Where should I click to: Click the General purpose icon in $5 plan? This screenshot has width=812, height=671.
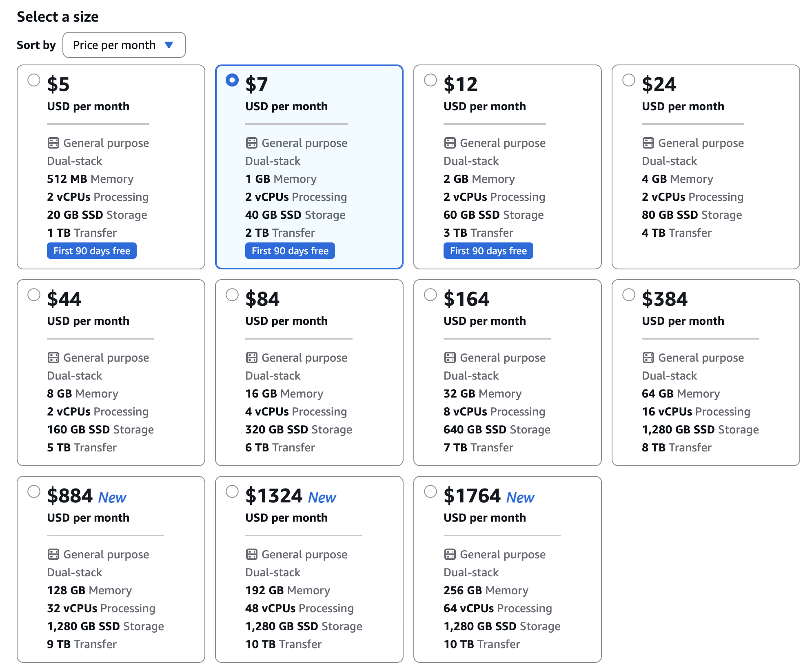point(53,143)
